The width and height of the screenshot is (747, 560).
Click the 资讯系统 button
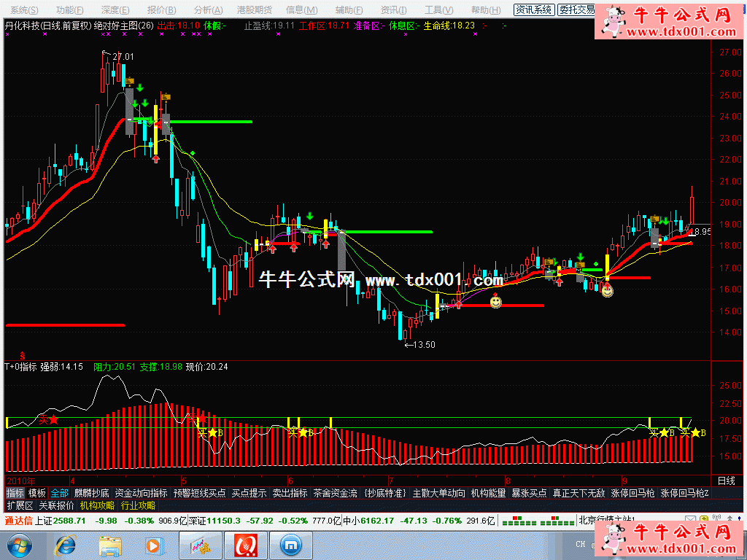click(x=534, y=9)
